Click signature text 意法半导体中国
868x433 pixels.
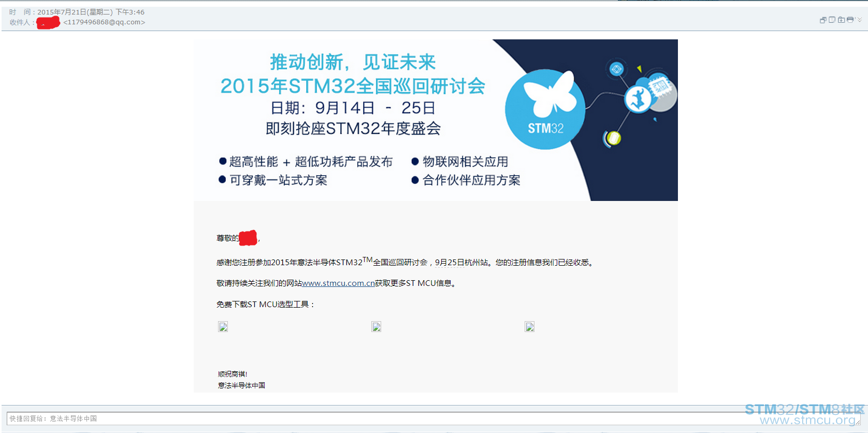[241, 385]
